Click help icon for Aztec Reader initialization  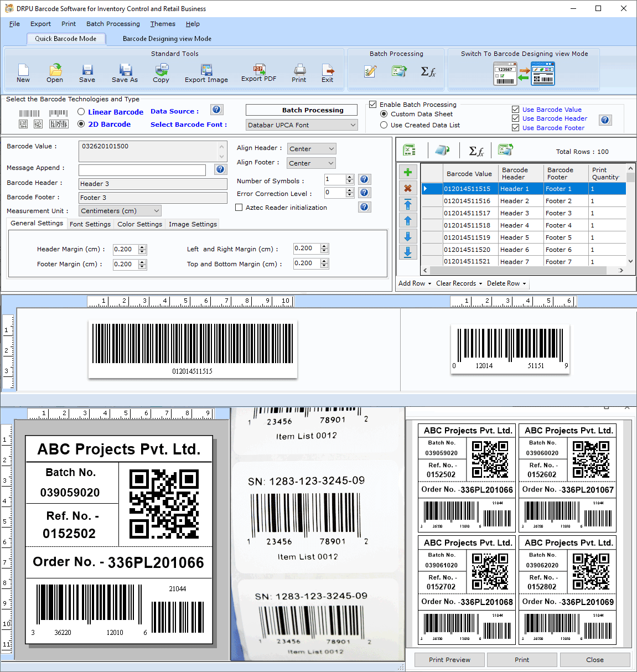(x=364, y=207)
